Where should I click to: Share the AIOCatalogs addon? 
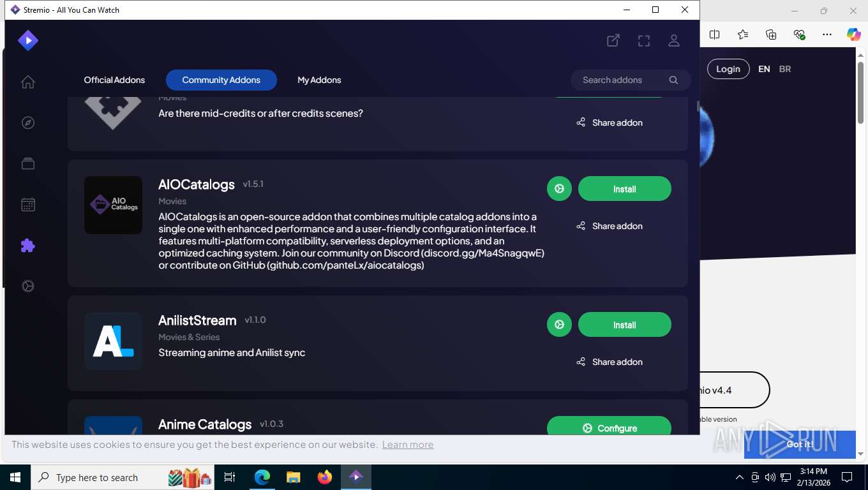coord(610,226)
